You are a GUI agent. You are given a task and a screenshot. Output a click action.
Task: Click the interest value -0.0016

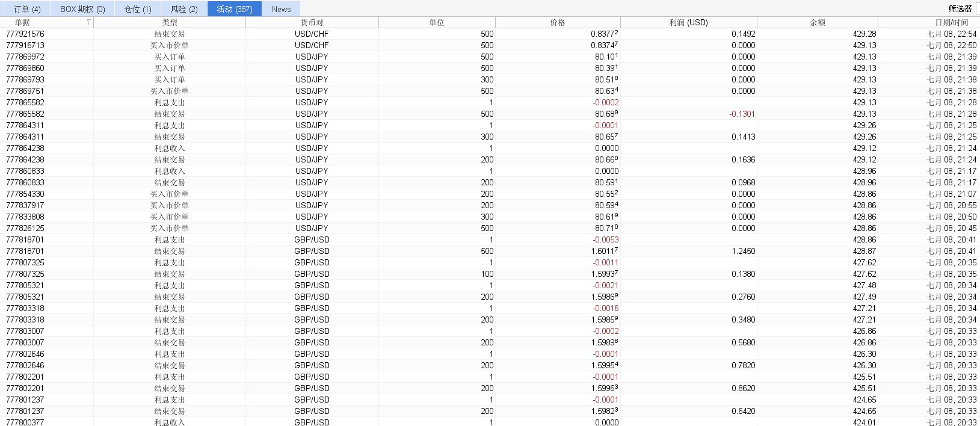pyautogui.click(x=606, y=309)
